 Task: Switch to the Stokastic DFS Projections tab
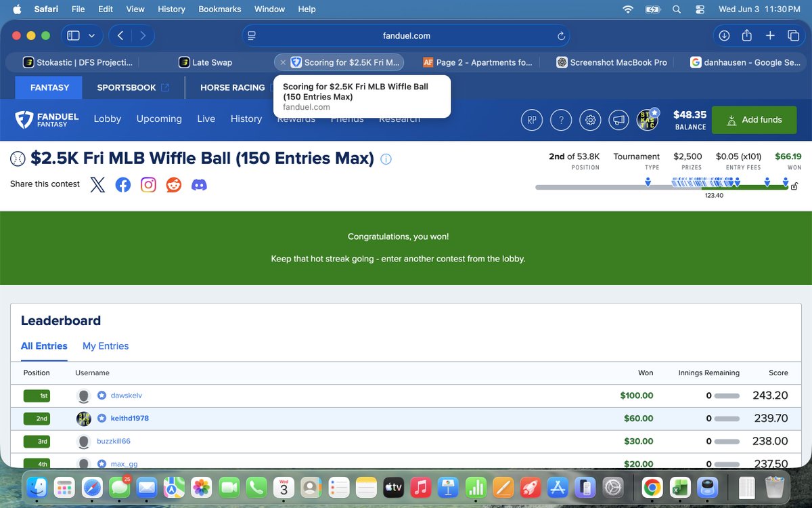[x=78, y=62]
